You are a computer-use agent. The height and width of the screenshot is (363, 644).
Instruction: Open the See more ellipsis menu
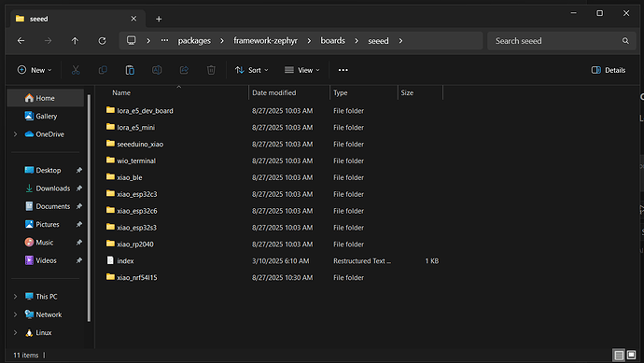click(x=343, y=70)
